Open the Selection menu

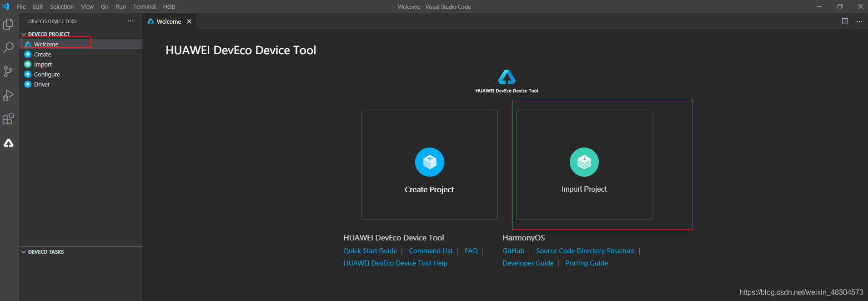point(62,6)
